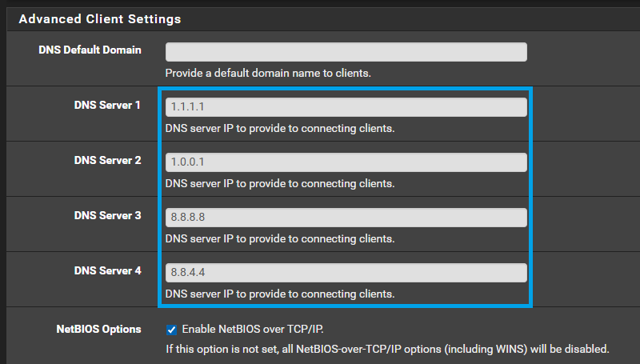Click the 'Provide a default domain name' help text

point(268,73)
